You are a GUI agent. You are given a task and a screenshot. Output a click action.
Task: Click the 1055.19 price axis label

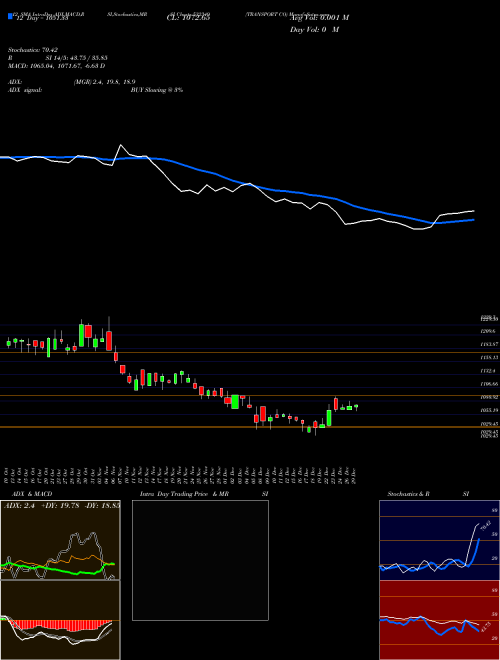(x=489, y=410)
